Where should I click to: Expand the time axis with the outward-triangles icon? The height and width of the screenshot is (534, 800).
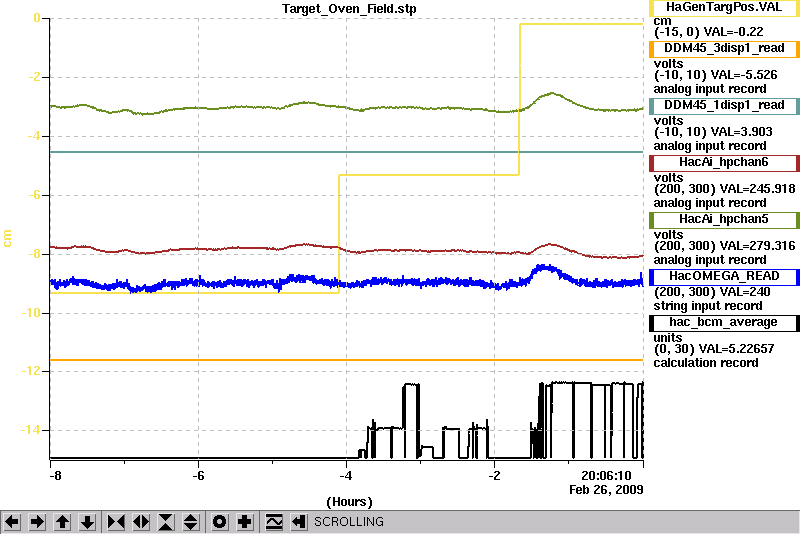pyautogui.click(x=141, y=522)
